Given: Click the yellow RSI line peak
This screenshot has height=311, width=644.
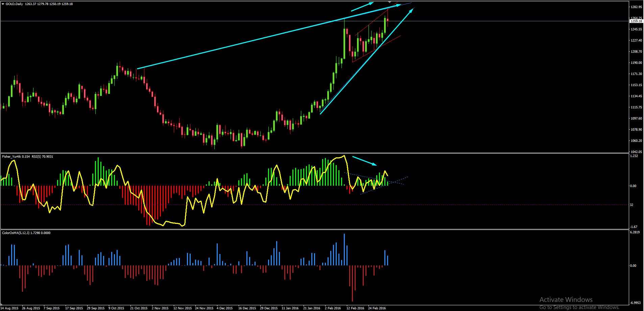Looking at the screenshot, I should 344,156.
